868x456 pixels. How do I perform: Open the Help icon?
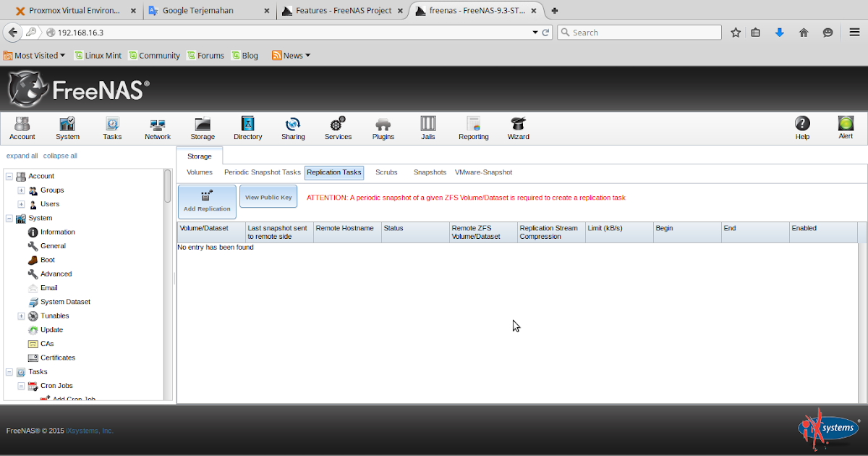pyautogui.click(x=802, y=128)
